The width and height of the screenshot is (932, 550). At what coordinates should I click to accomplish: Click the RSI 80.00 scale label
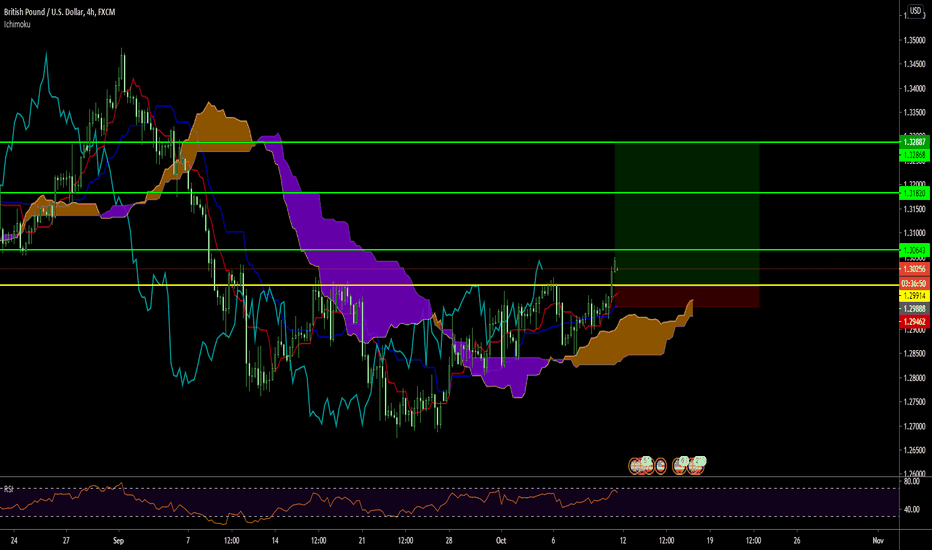click(x=912, y=481)
